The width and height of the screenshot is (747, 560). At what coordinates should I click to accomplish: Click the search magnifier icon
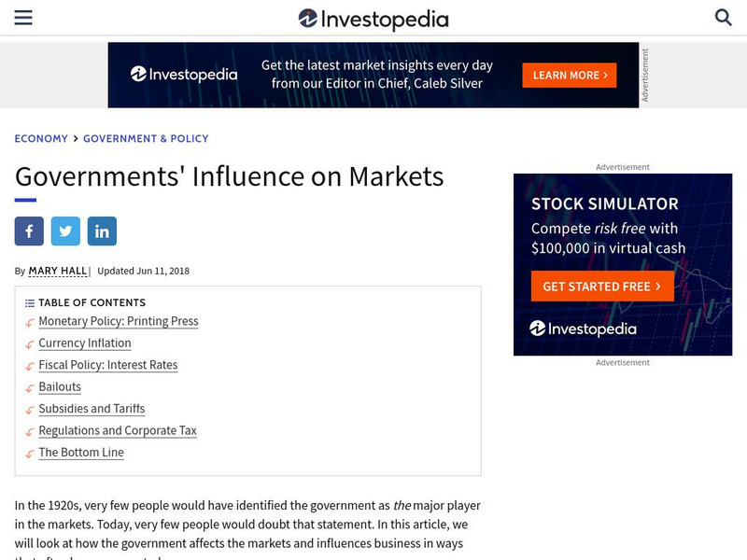pyautogui.click(x=726, y=19)
